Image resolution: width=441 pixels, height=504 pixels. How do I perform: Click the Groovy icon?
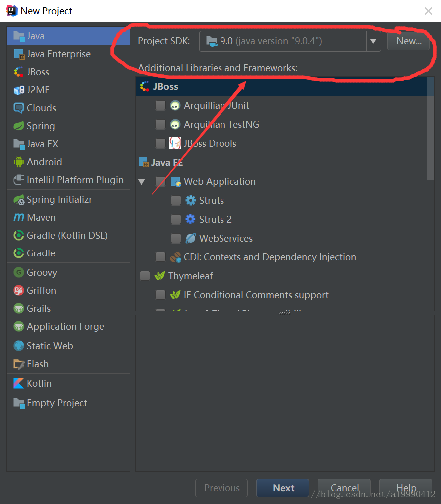(x=19, y=272)
